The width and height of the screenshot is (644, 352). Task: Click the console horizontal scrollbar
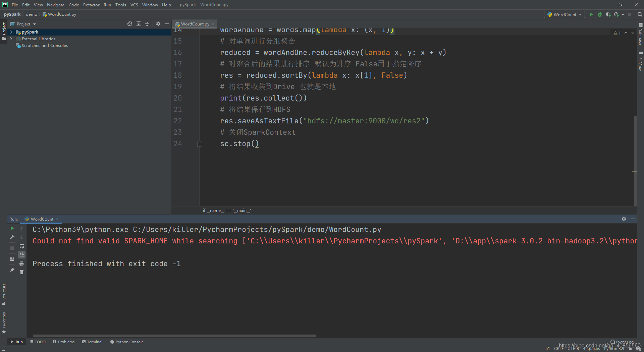(x=174, y=336)
